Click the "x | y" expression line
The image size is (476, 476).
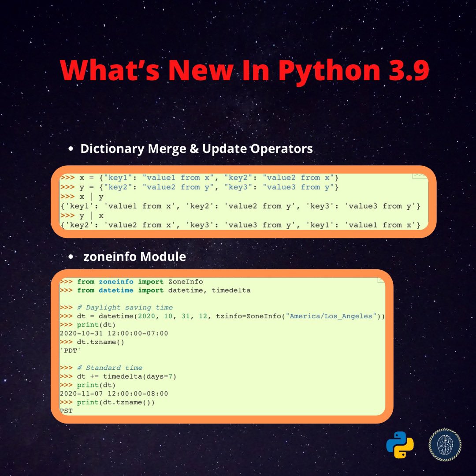[82, 197]
